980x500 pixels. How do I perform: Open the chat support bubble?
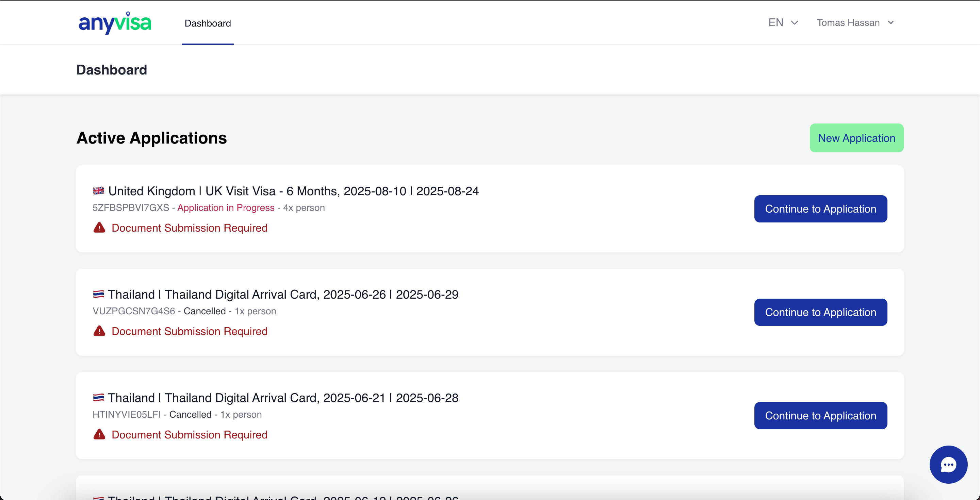point(948,464)
